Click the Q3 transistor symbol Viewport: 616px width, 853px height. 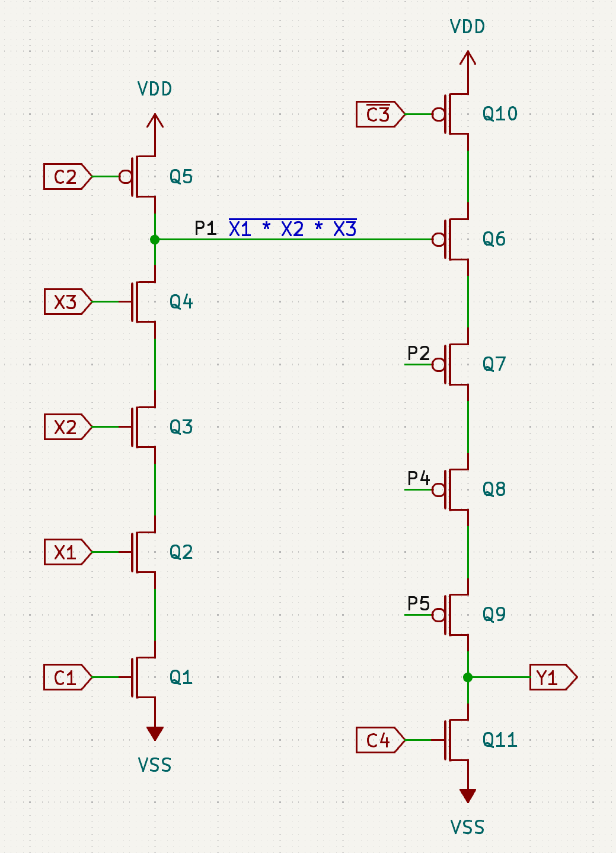coord(142,426)
